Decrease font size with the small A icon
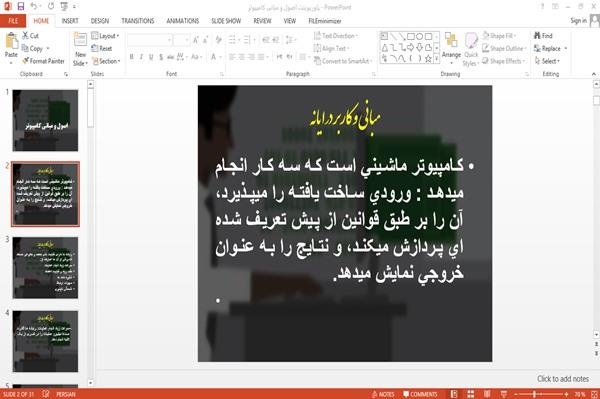Viewport: 600px width, 399px height. (x=206, y=40)
